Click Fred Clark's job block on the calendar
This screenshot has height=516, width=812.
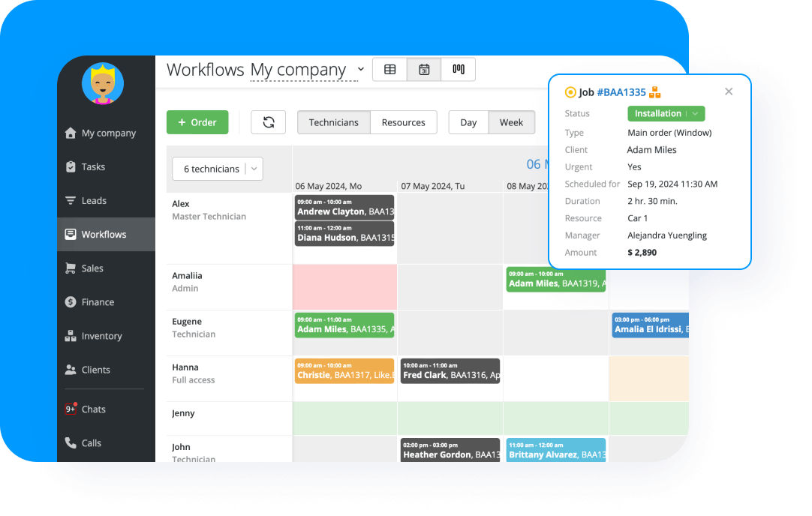(x=450, y=371)
